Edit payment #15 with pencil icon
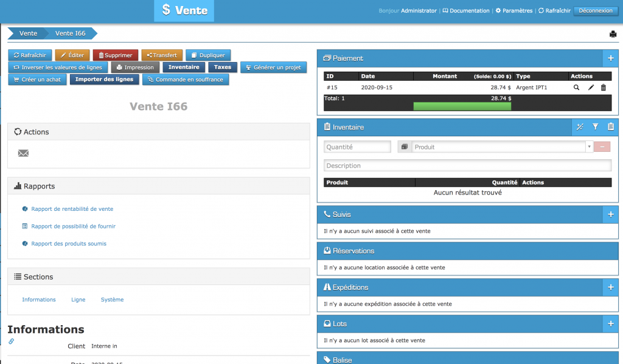Viewport: 623px width, 364px height. [590, 88]
